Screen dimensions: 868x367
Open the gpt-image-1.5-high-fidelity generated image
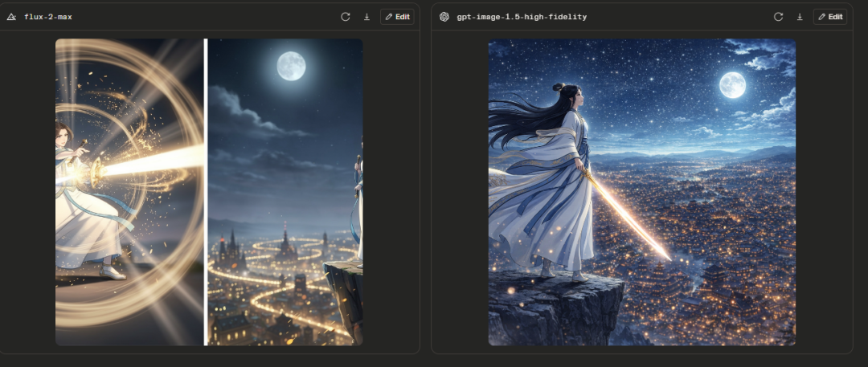(641, 192)
